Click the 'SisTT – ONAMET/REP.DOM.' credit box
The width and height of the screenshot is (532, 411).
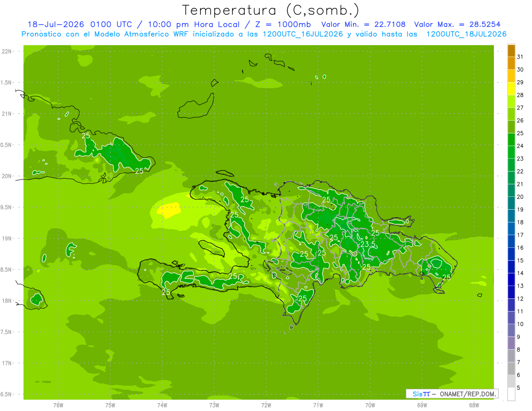(452, 394)
